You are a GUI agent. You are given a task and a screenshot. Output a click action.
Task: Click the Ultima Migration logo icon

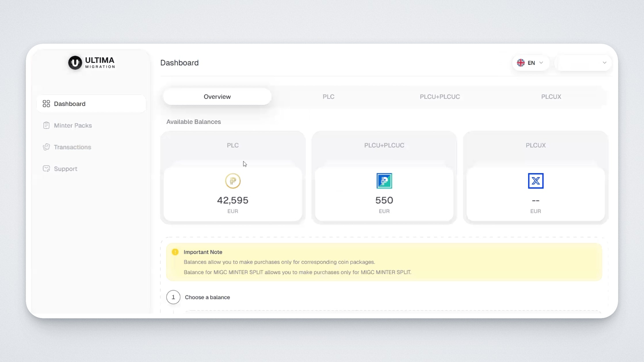point(75,63)
